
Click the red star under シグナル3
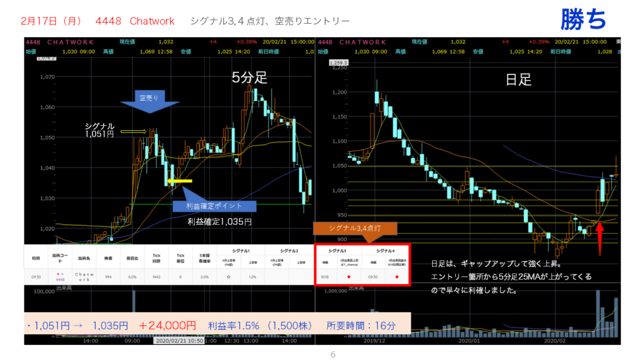[348, 277]
